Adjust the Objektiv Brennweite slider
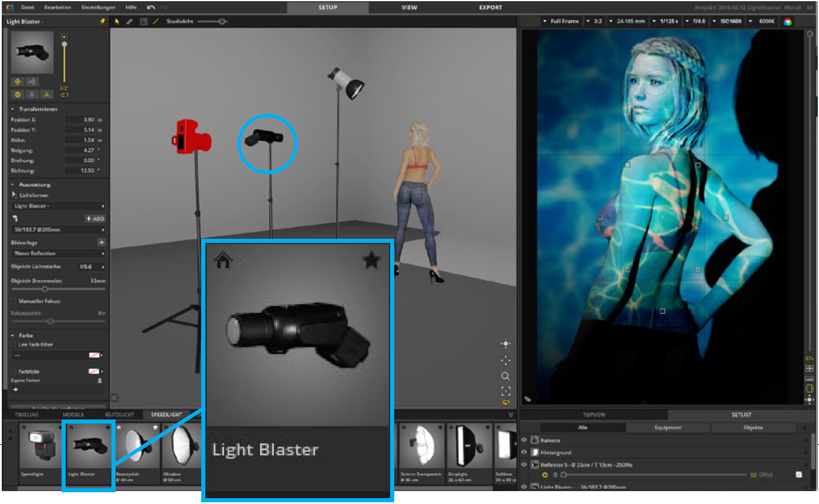 click(x=45, y=289)
